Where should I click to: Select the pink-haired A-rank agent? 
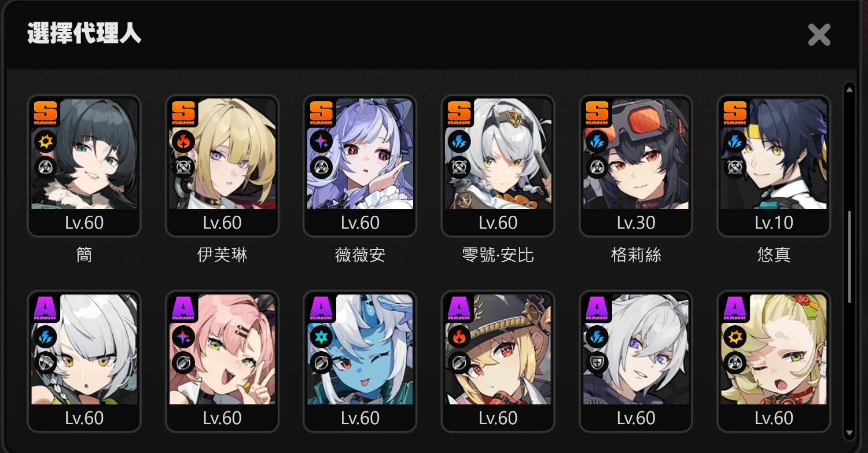[x=222, y=362]
